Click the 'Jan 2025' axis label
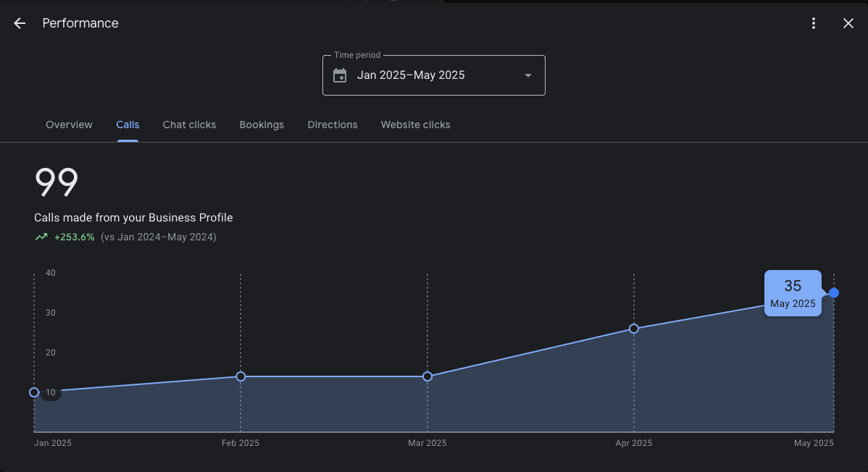 (53, 443)
